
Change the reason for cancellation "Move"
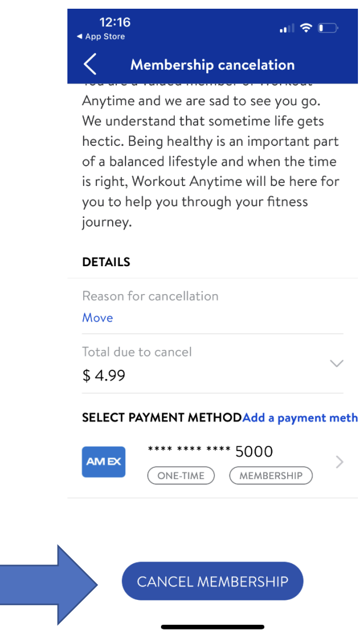[98, 318]
